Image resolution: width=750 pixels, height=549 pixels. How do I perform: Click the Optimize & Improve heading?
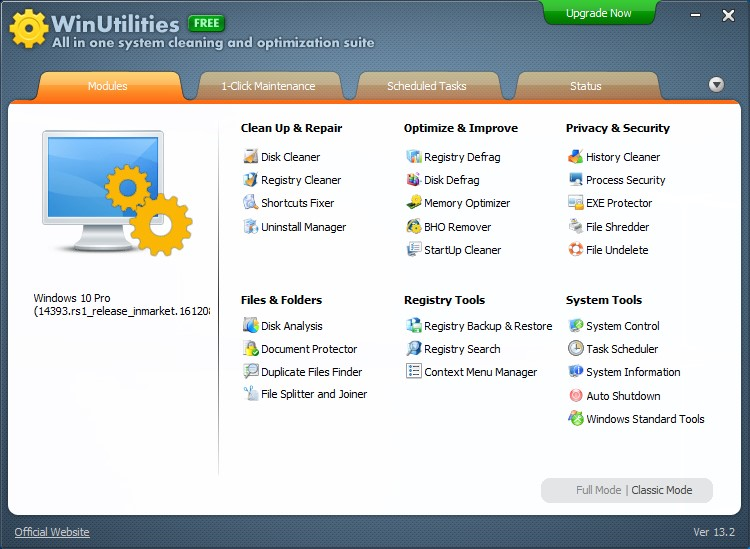pos(461,128)
